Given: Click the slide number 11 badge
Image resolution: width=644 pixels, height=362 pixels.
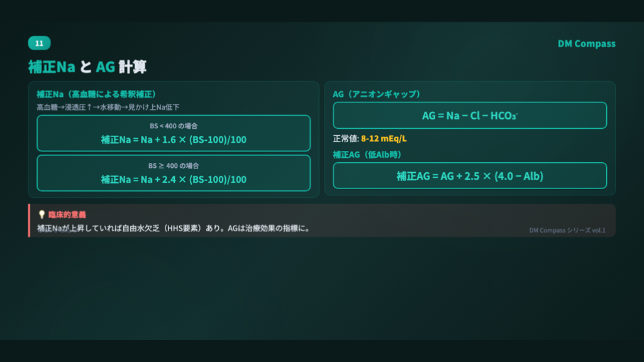Looking at the screenshot, I should [39, 43].
